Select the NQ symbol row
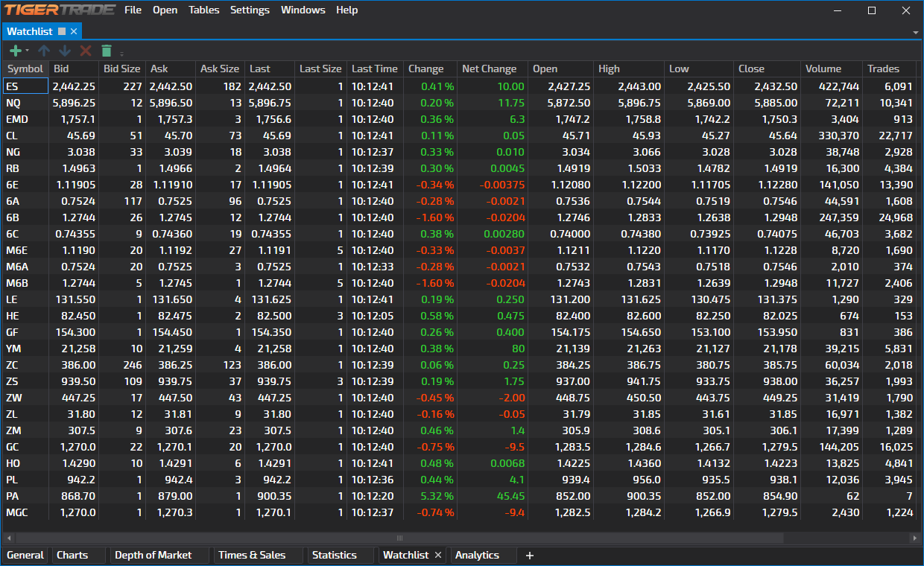Screen dimensions: 924x566 tap(460, 103)
